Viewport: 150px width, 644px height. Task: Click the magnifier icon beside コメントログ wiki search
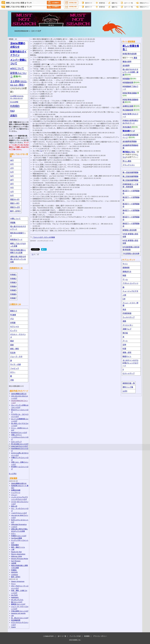point(31,237)
